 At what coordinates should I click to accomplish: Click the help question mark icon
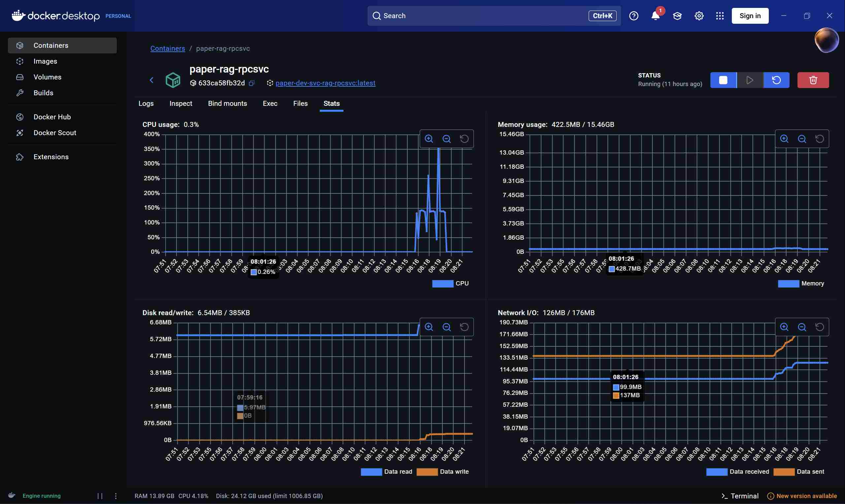(634, 16)
